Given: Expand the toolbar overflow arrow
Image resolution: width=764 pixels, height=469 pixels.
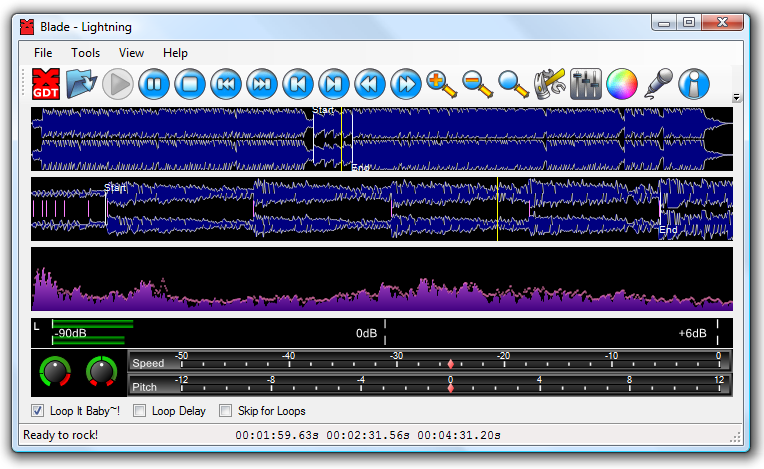Looking at the screenshot, I should click(736, 98).
